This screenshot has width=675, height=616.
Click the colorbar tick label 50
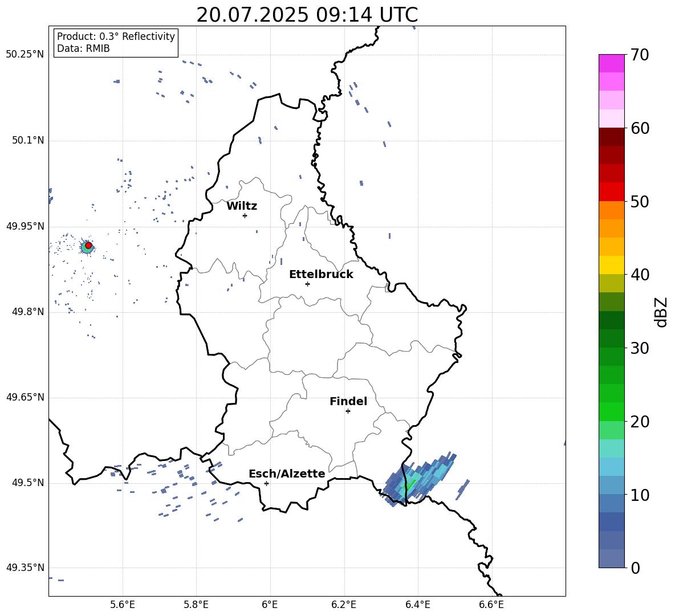click(640, 201)
